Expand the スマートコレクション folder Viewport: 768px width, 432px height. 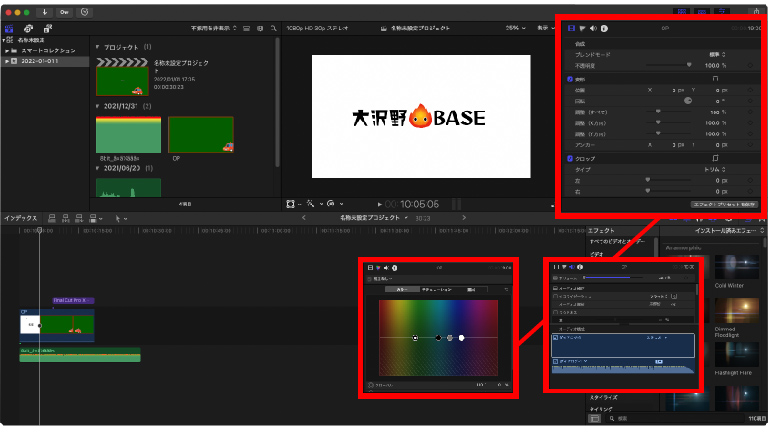(7, 50)
